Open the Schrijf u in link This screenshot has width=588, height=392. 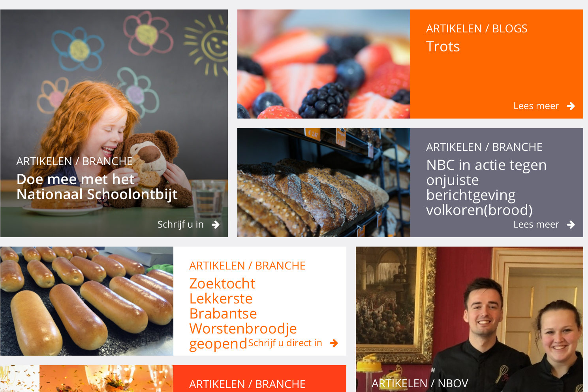(180, 224)
